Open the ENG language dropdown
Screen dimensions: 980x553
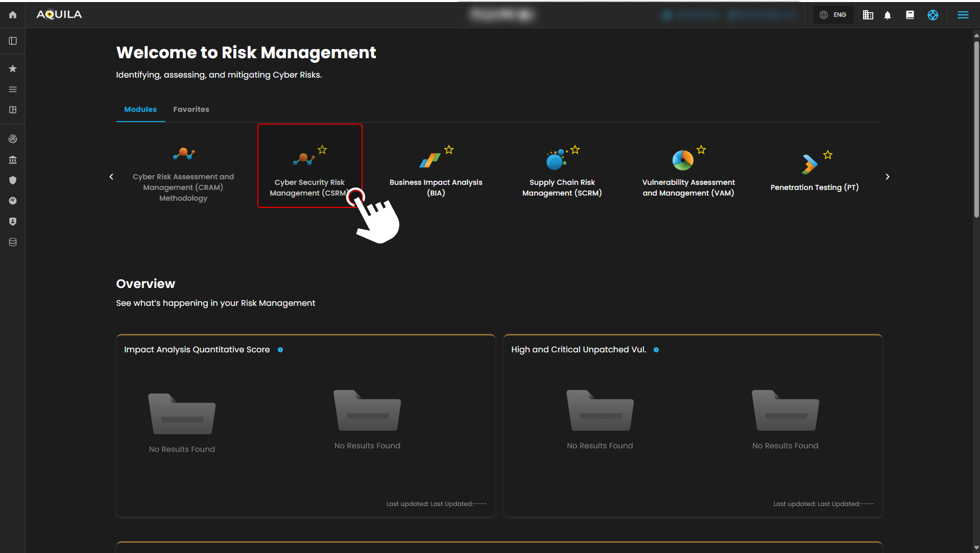pyautogui.click(x=833, y=15)
